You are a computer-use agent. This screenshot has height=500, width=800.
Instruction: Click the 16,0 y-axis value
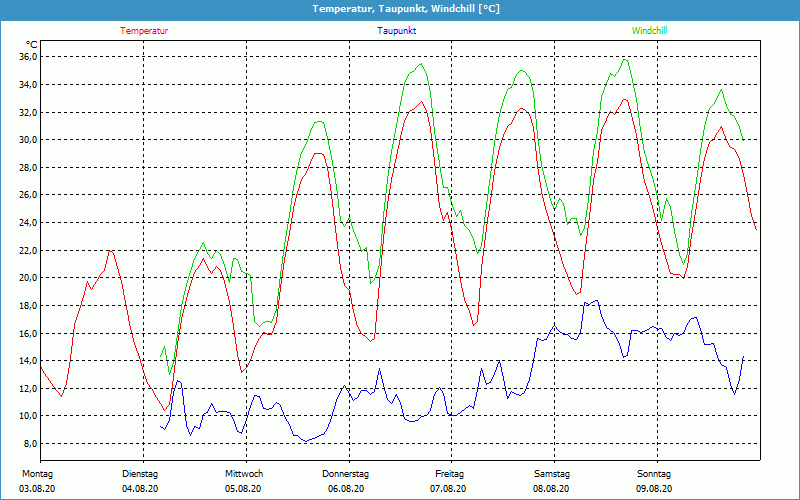click(x=28, y=333)
